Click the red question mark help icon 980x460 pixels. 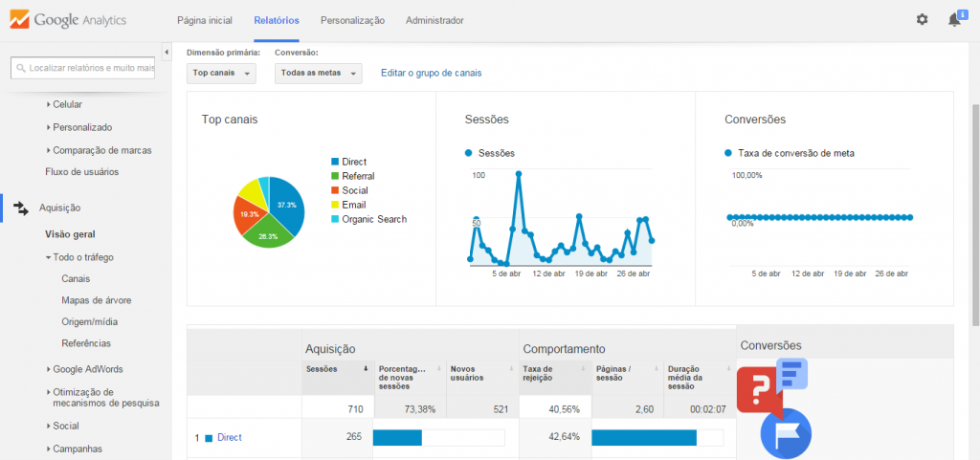(x=758, y=393)
